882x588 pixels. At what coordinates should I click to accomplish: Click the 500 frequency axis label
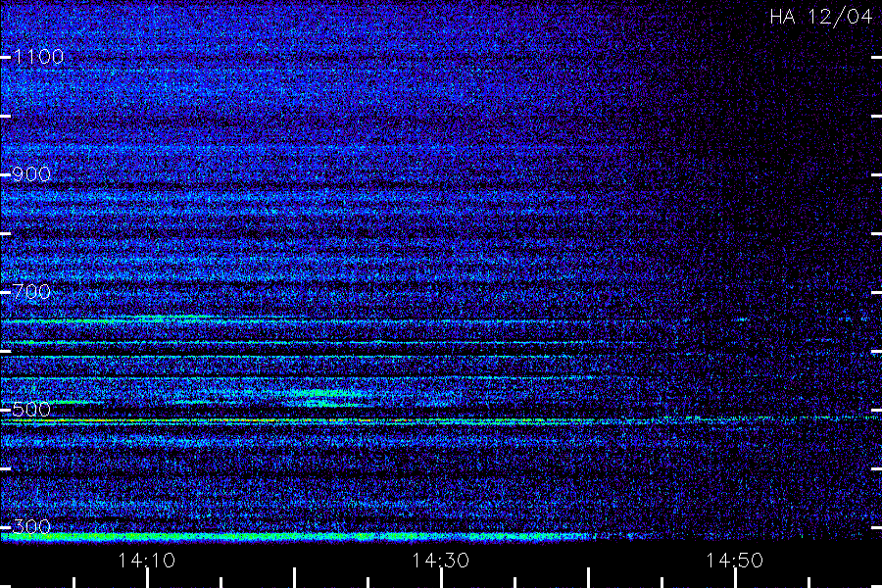click(x=31, y=409)
